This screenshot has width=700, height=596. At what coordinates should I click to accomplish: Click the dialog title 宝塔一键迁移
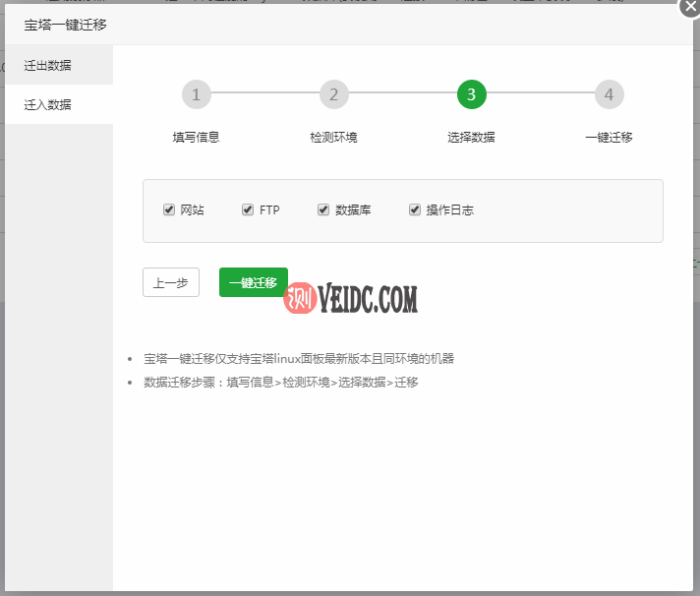(65, 25)
